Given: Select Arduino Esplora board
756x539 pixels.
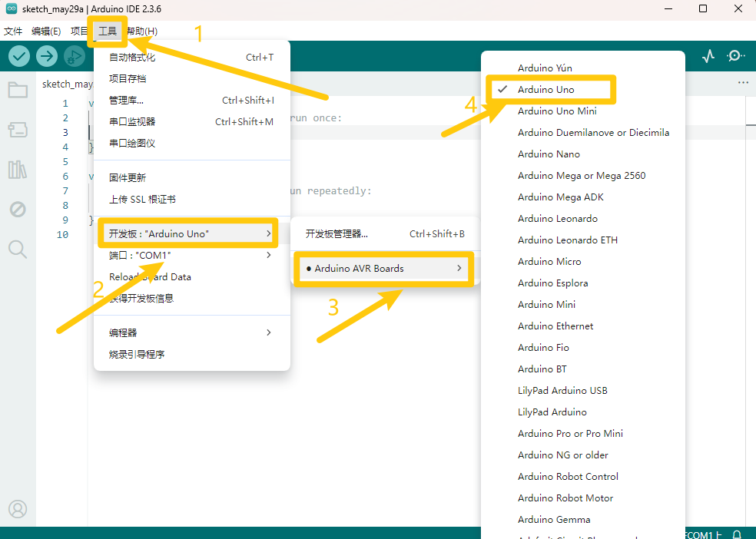Looking at the screenshot, I should coord(582,283).
